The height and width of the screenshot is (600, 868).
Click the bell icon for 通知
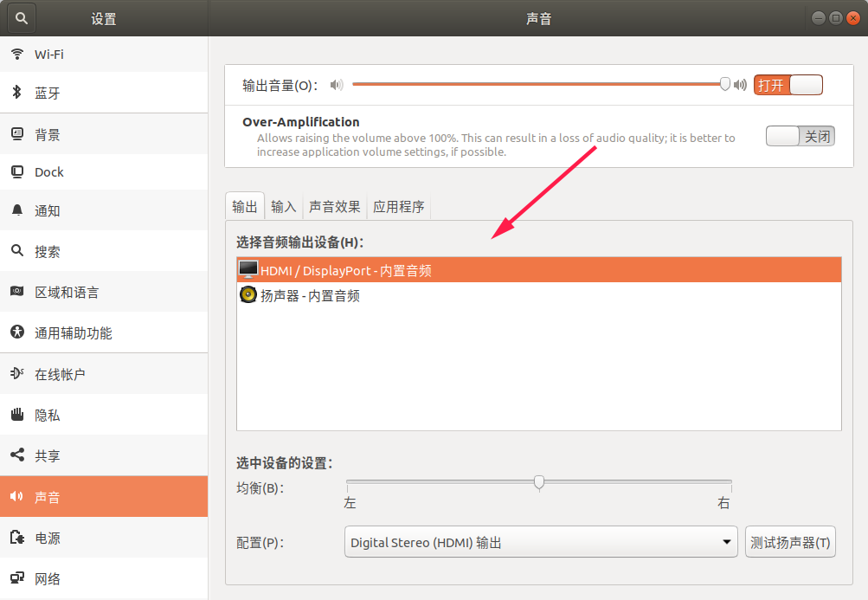point(17,210)
